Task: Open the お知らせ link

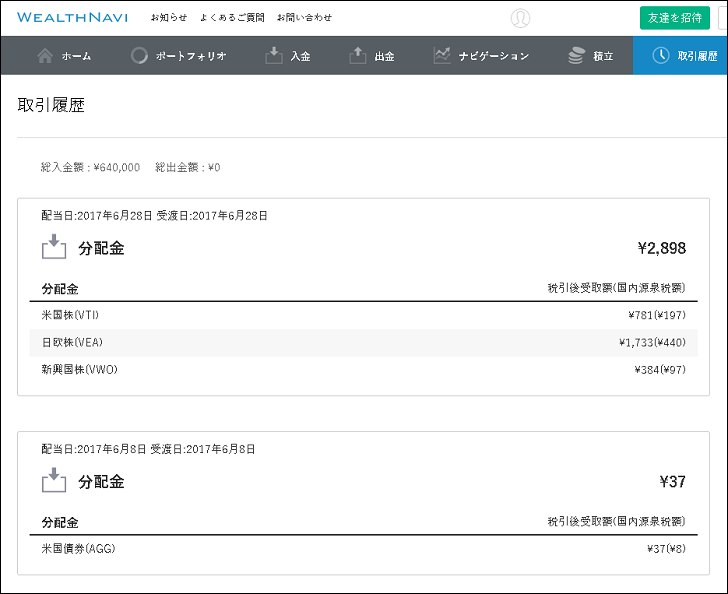Action: pos(169,18)
